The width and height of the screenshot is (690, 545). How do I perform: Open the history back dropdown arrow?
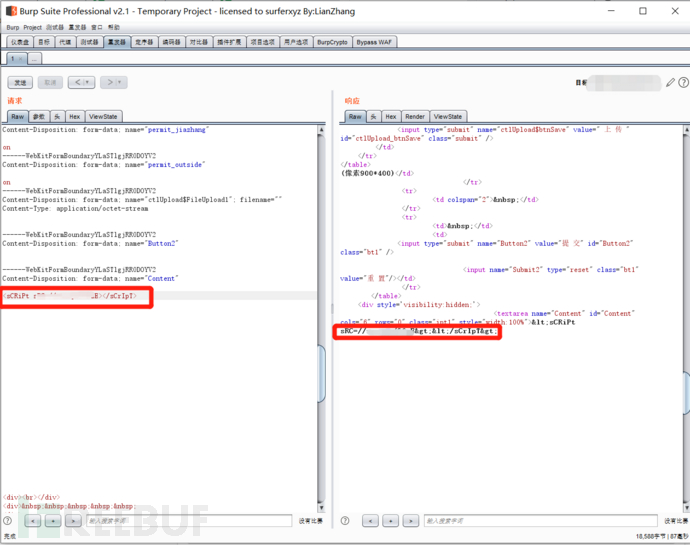pyautogui.click(x=88, y=82)
